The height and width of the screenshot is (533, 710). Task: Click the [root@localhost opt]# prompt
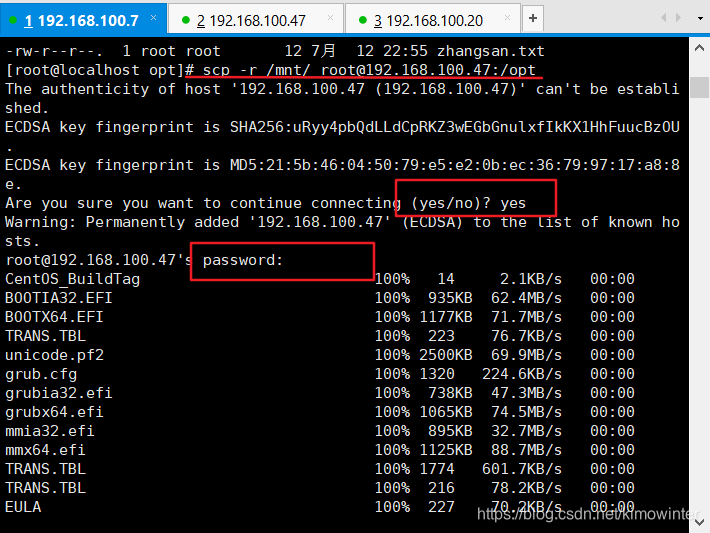tap(100, 70)
